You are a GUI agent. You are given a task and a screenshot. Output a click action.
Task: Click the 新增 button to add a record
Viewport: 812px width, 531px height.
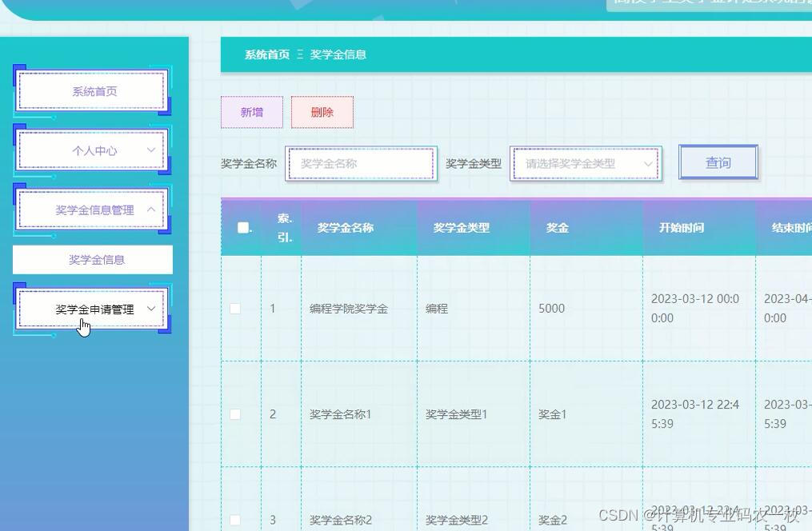251,112
